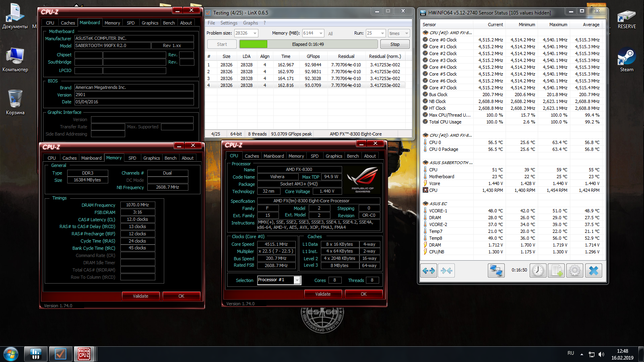The height and width of the screenshot is (362, 644).
Task: Switch to SPD tab in Mainboard CPU-Z window
Action: coord(131,23)
